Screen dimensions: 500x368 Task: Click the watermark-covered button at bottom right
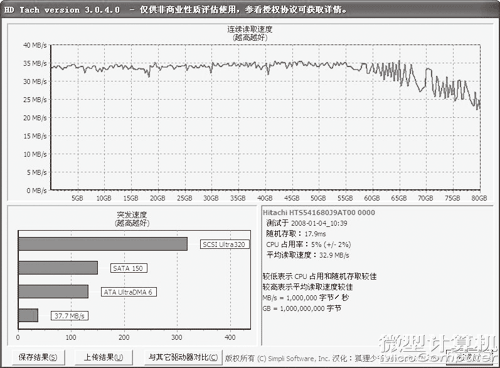pos(470,357)
